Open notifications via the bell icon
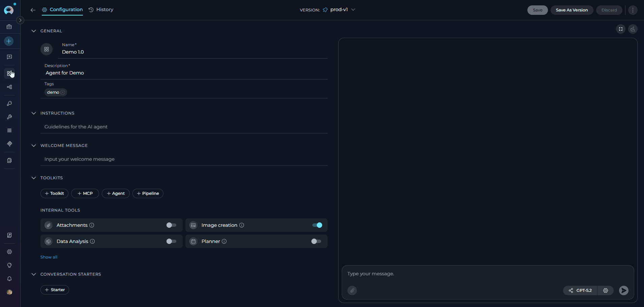Screen dimensions: 644x307 pyautogui.click(x=9, y=279)
